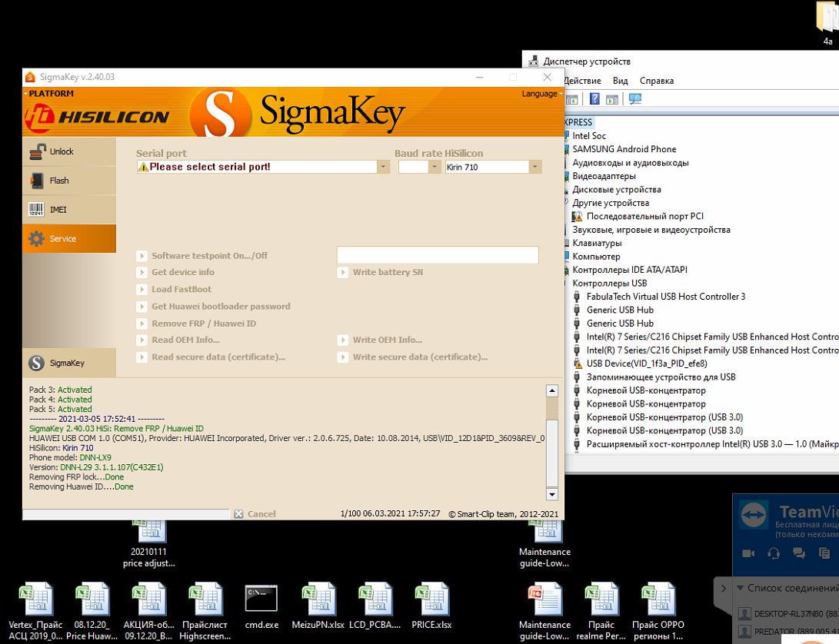Click the Cancel button in SigmaKey
The width and height of the screenshot is (839, 644).
coord(255,513)
